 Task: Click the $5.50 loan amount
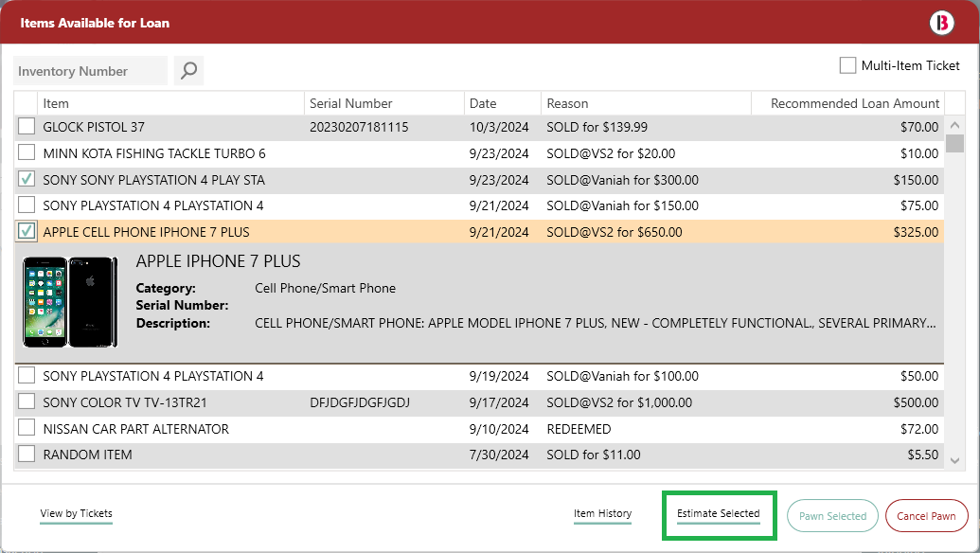point(923,455)
